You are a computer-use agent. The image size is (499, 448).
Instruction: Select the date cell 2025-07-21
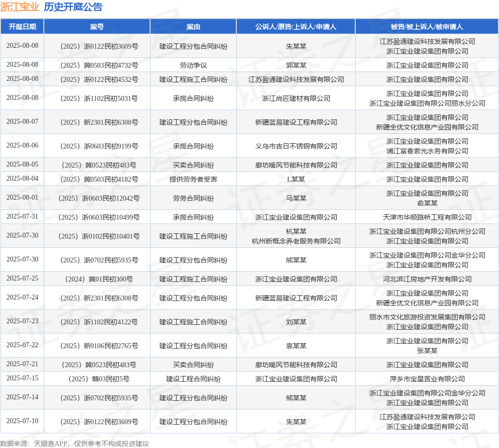(x=22, y=364)
